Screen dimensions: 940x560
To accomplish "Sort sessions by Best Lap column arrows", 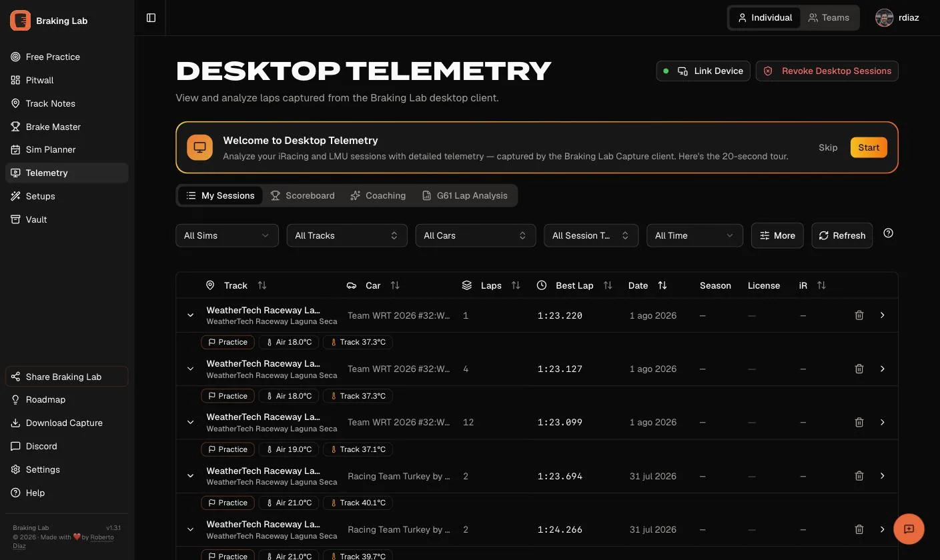I will click(608, 285).
